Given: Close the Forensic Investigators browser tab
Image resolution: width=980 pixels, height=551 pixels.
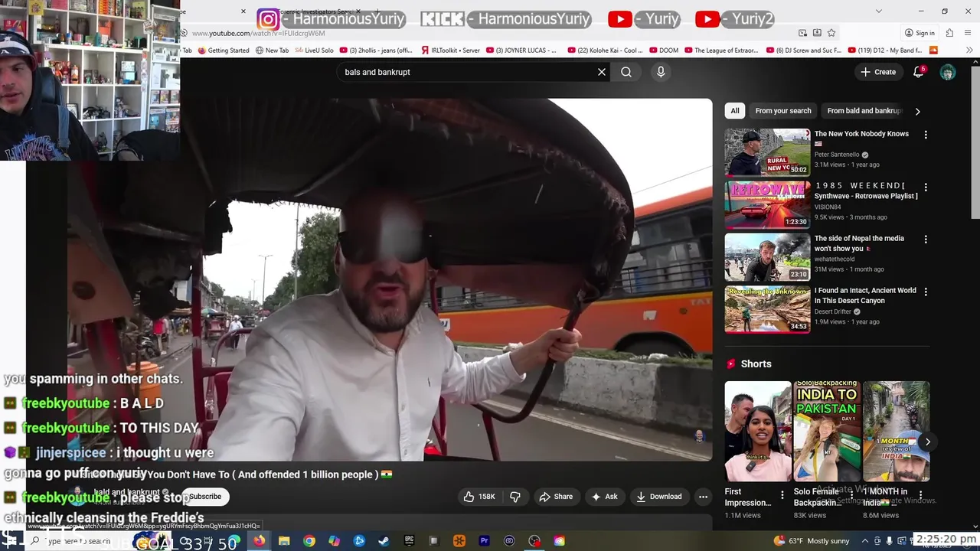Looking at the screenshot, I should 358,11.
